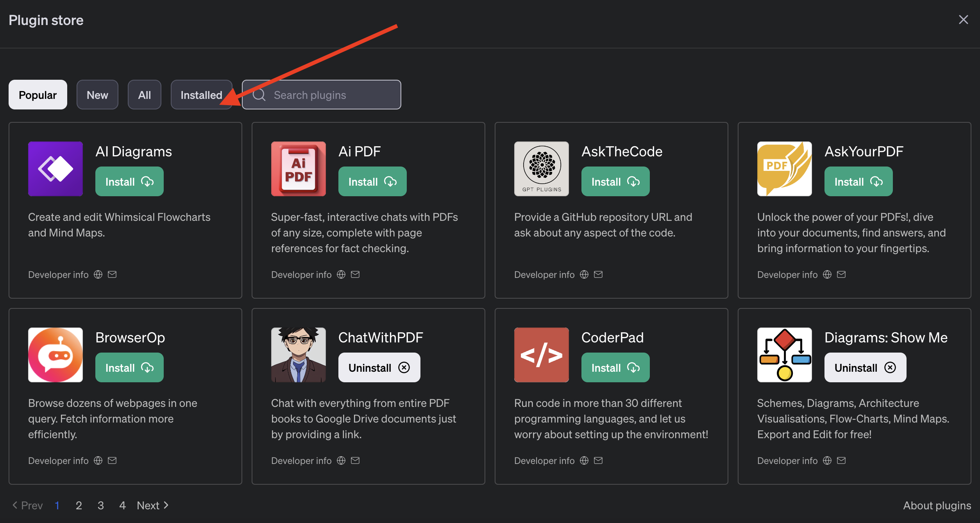Screen dimensions: 980x523
Task: Click the ChatWithPDF plugin icon
Action: click(x=298, y=354)
